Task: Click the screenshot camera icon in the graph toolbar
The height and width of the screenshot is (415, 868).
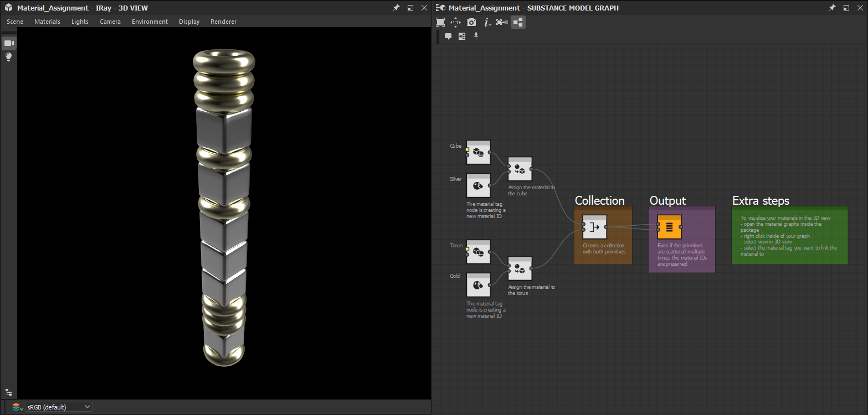Action: (x=471, y=22)
